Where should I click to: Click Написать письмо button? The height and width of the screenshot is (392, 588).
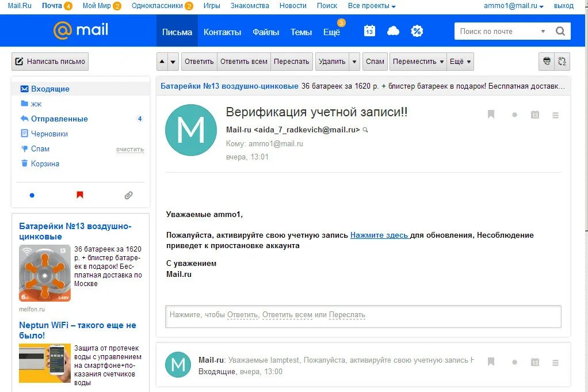pos(50,62)
